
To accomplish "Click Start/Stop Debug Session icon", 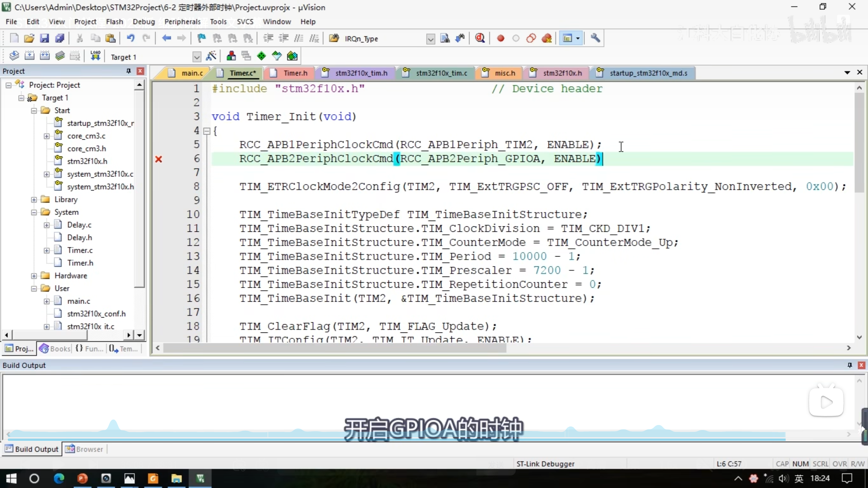I will (479, 38).
